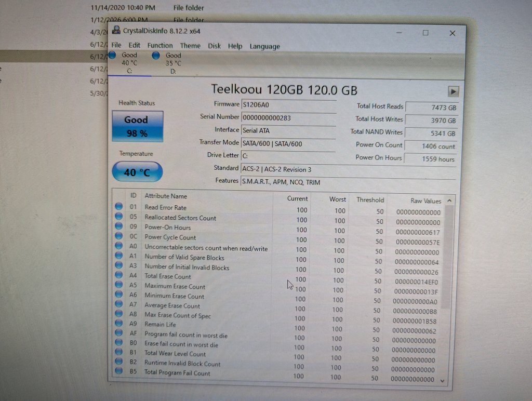Click the blue status circle of drive C:
Image resolution: width=532 pixels, height=401 pixels.
click(x=112, y=55)
